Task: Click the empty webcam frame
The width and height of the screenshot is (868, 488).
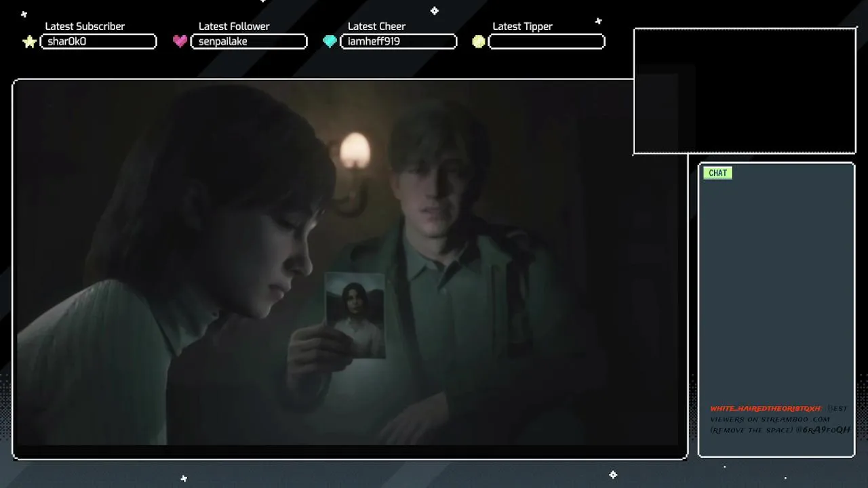Action: 745,91
